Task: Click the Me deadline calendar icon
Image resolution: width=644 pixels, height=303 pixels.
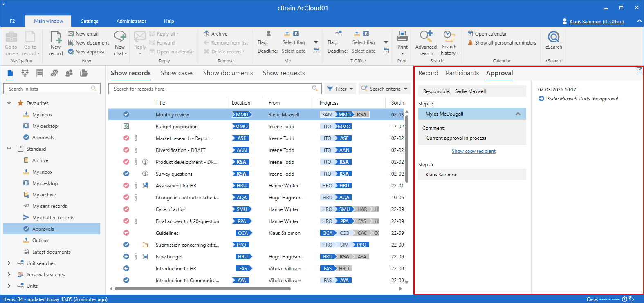Action: [316, 51]
